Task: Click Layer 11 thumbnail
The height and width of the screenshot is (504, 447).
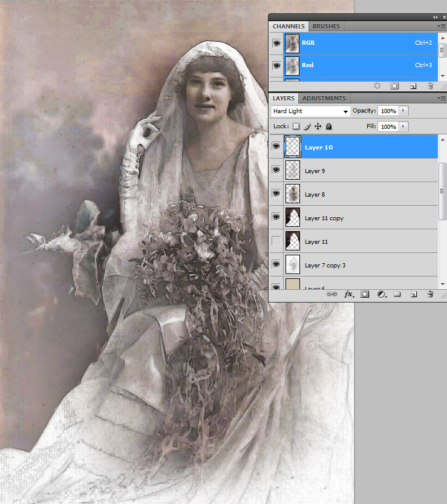Action: point(292,241)
